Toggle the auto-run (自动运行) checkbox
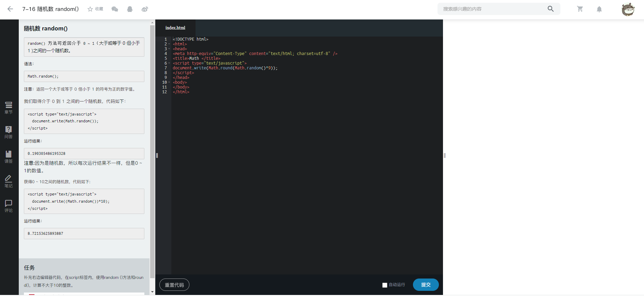Viewport: 644px width, 298px height. [x=385, y=285]
